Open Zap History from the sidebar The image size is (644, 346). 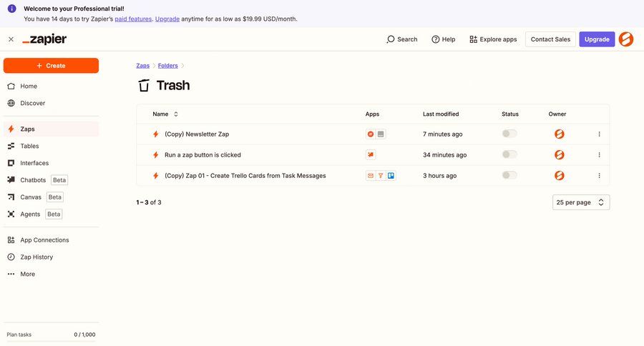[x=36, y=257]
